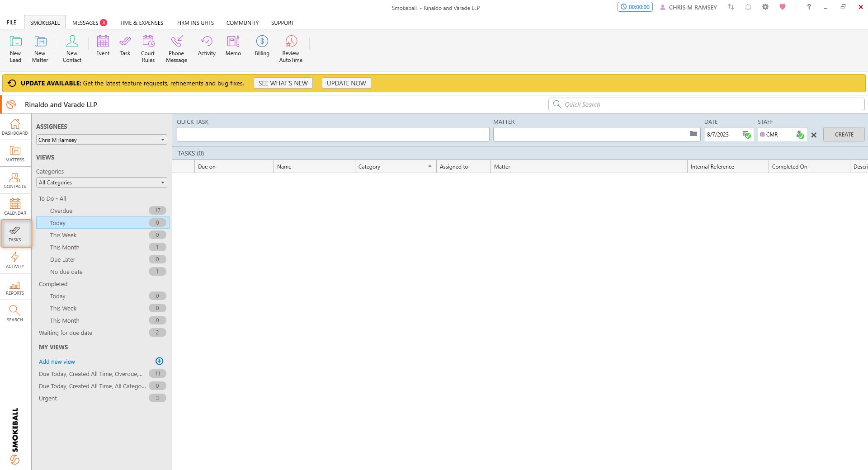Open Review AutoTime
The width and height of the screenshot is (868, 470).
(x=291, y=49)
